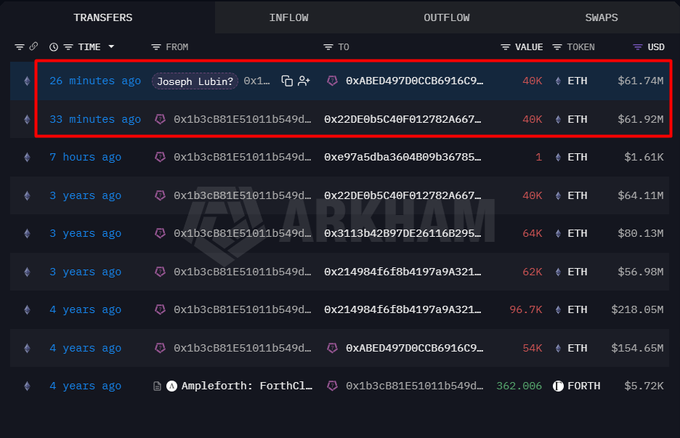Select the $64.11M USD value
The width and height of the screenshot is (680, 438).
[641, 196]
